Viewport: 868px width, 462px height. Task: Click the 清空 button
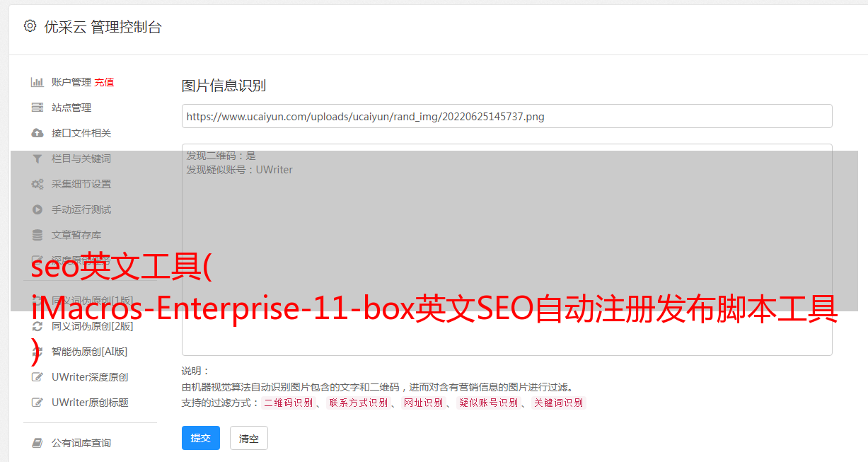coord(249,438)
